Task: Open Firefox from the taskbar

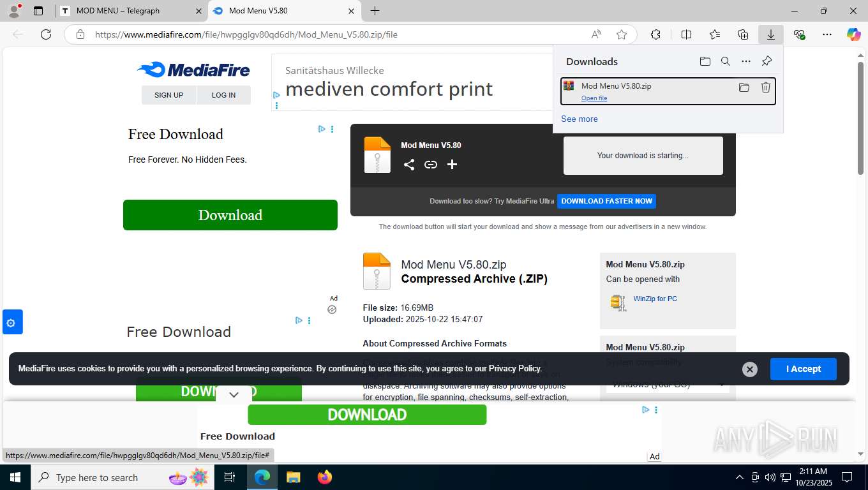Action: point(325,477)
